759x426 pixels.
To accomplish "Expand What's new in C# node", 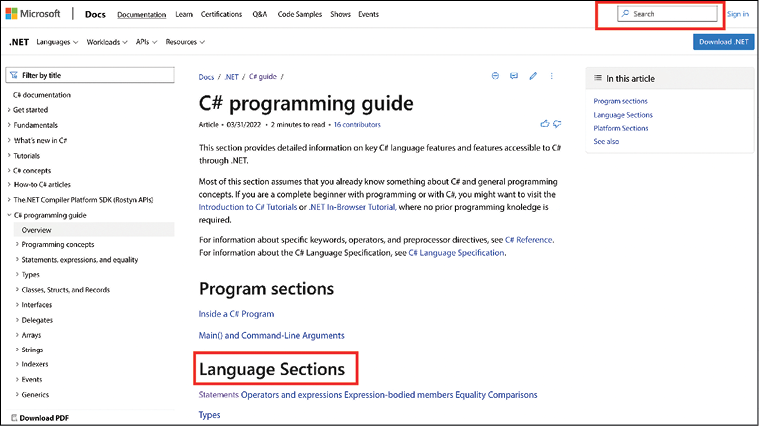I will (9, 140).
